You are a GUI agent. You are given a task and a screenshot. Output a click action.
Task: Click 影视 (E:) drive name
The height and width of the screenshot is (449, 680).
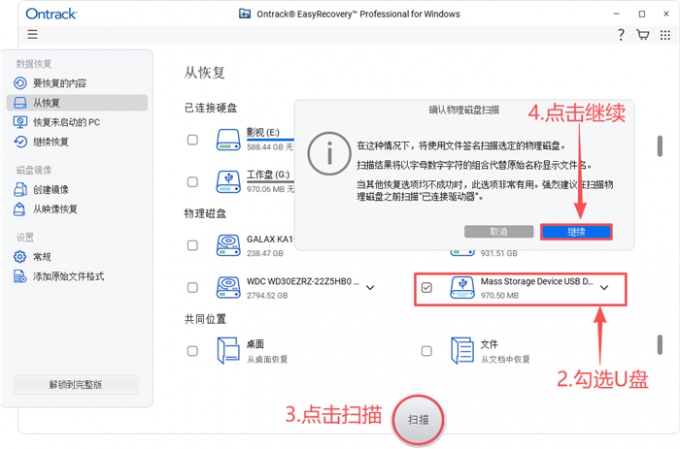[x=263, y=132]
